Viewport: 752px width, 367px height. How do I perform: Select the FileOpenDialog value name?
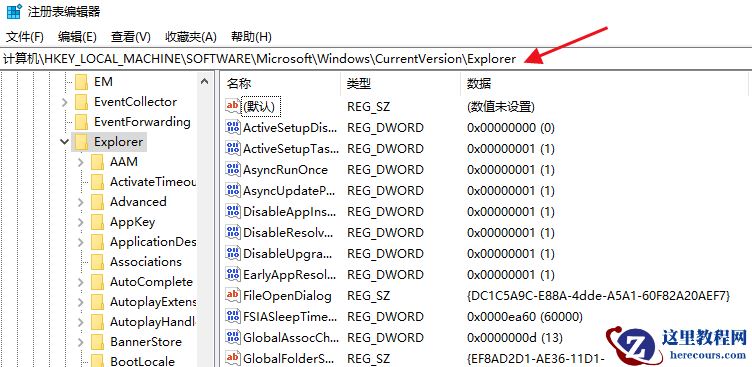point(287,296)
